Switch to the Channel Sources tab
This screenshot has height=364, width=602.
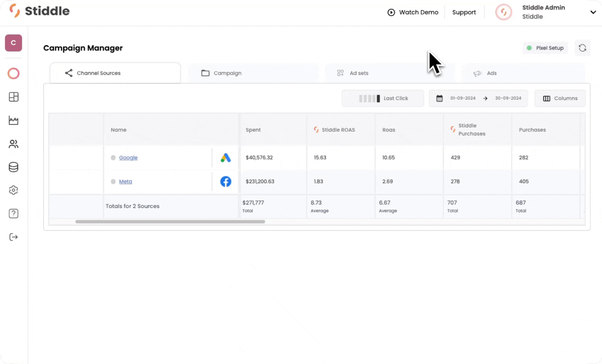pos(115,73)
